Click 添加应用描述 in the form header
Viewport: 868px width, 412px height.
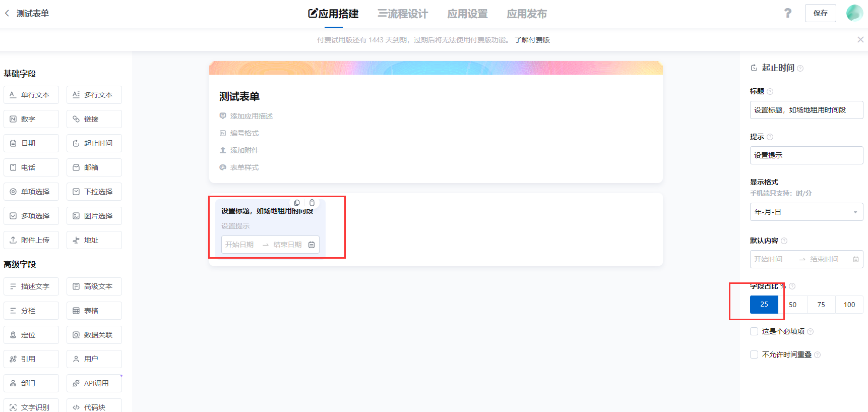(246, 116)
